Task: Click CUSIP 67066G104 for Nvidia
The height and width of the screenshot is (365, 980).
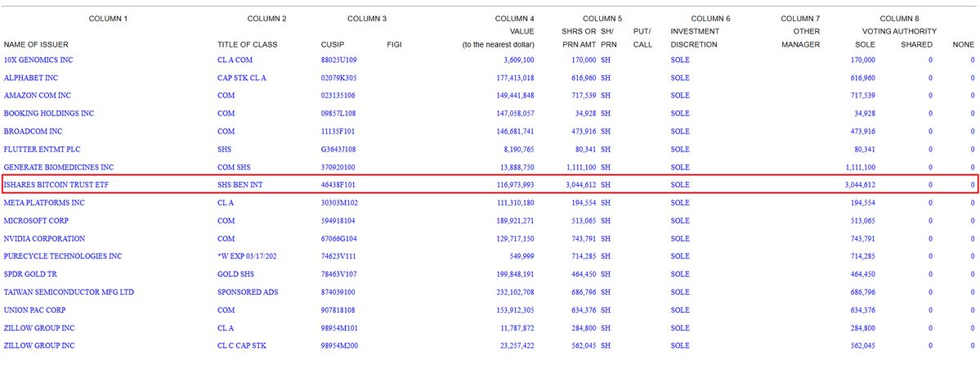Action: 338,238
